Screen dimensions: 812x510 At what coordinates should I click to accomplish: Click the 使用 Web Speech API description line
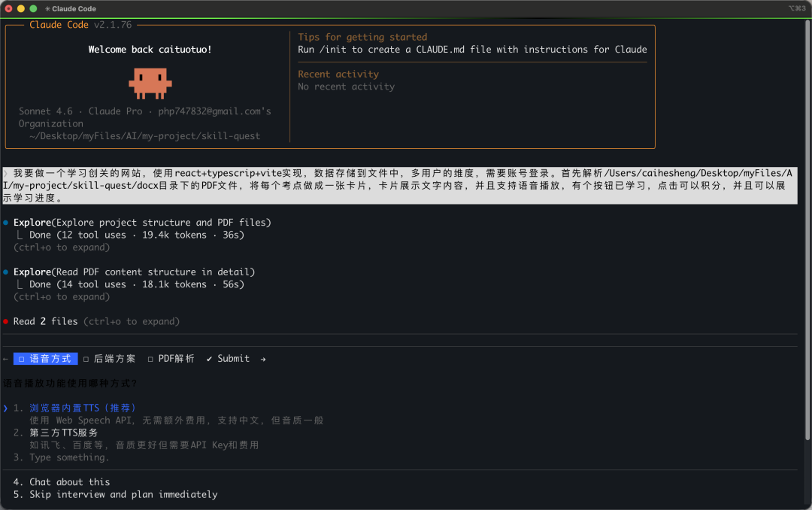[x=176, y=420]
